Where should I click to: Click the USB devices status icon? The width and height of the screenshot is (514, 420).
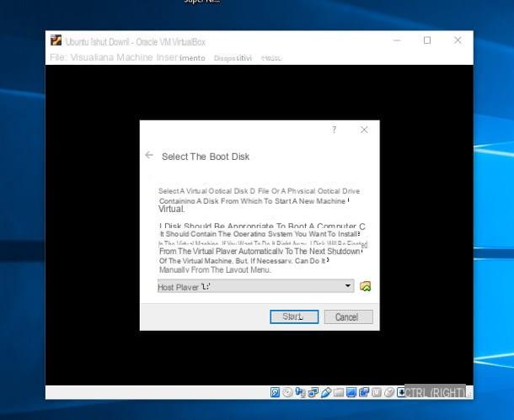point(325,392)
